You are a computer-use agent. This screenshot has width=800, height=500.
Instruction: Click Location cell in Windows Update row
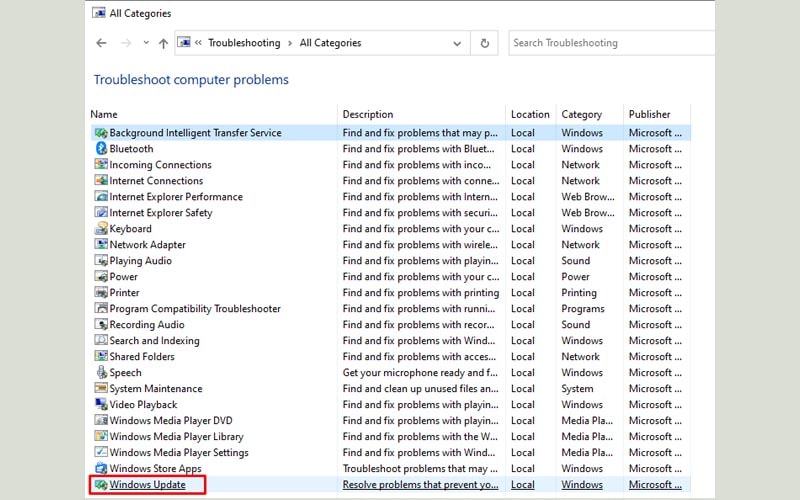click(x=523, y=485)
